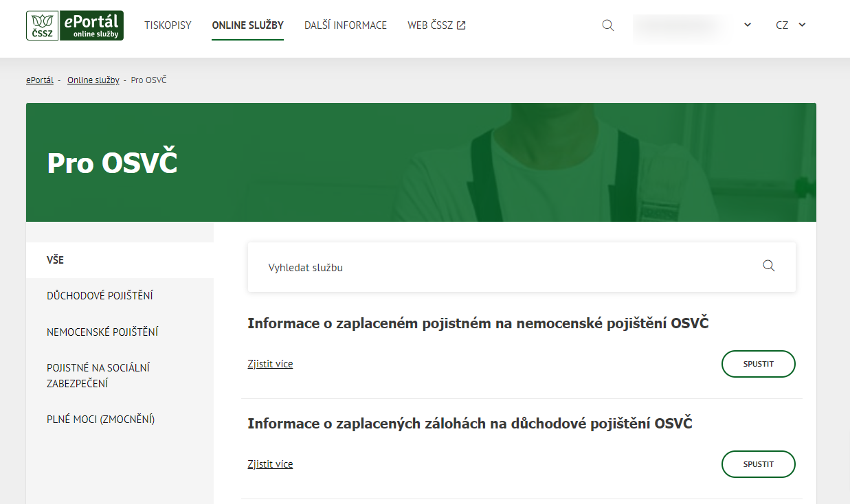Select the ONLINE SLUŽBY menu item
The width and height of the screenshot is (850, 504).
(x=247, y=25)
